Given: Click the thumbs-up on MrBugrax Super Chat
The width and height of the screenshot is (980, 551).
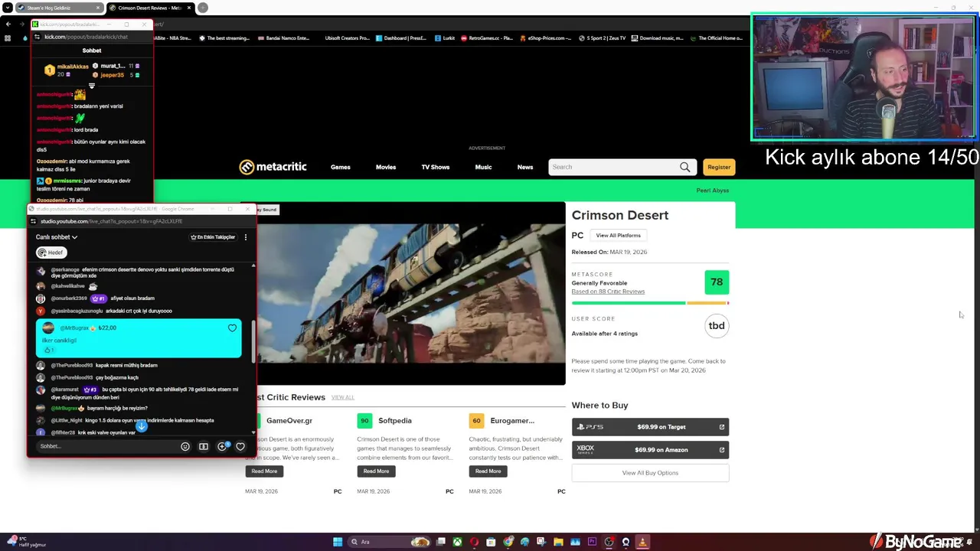Looking at the screenshot, I should coord(47,350).
